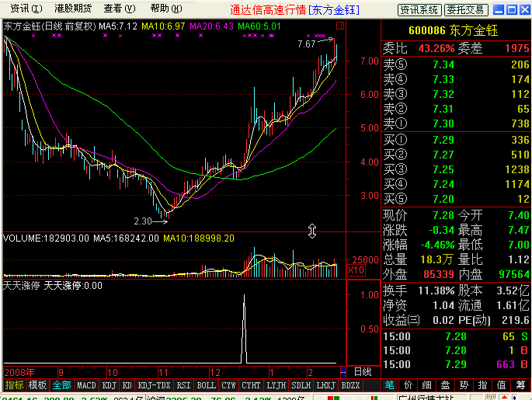532x400 pixels.
Task: Select the 指 index tab
Action: 483,385
